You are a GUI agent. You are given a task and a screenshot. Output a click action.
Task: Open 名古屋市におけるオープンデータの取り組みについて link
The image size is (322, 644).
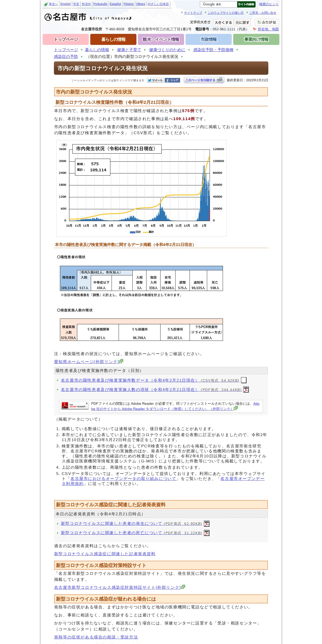coord(123,479)
